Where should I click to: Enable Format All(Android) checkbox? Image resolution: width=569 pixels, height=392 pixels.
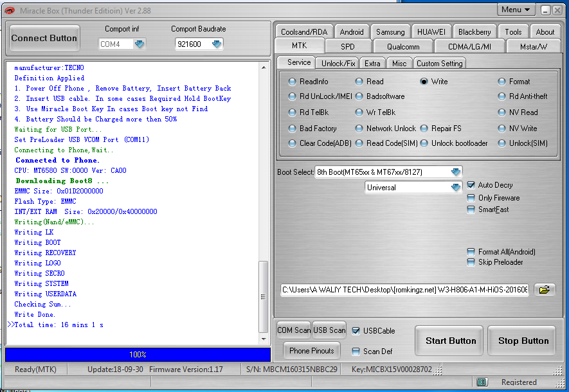tap(471, 252)
